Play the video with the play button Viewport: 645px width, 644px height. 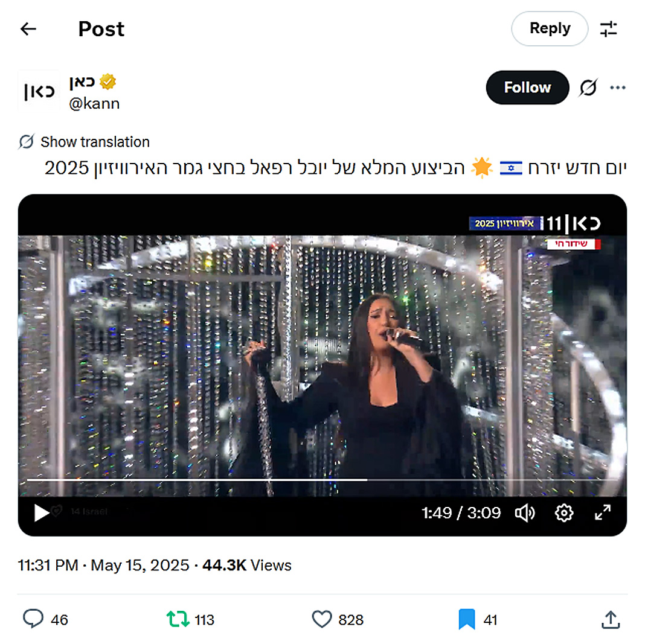click(42, 513)
